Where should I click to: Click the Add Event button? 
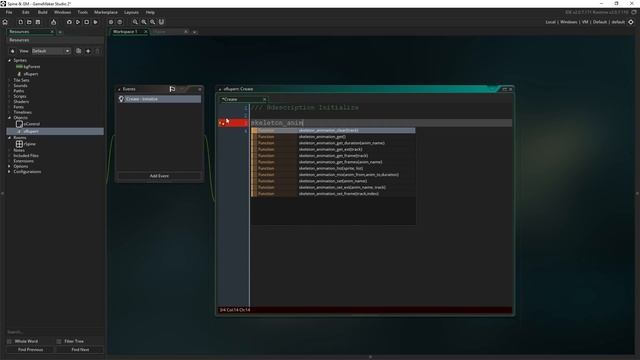tap(159, 176)
